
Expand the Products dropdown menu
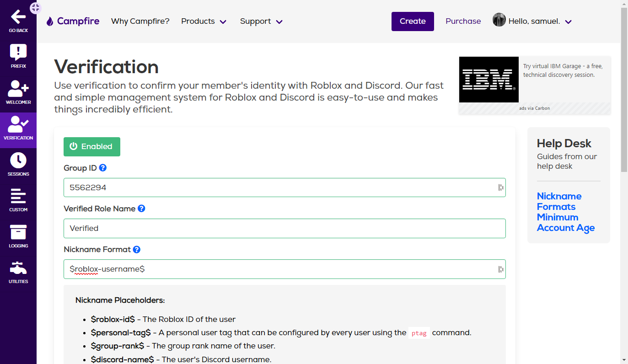coord(204,21)
